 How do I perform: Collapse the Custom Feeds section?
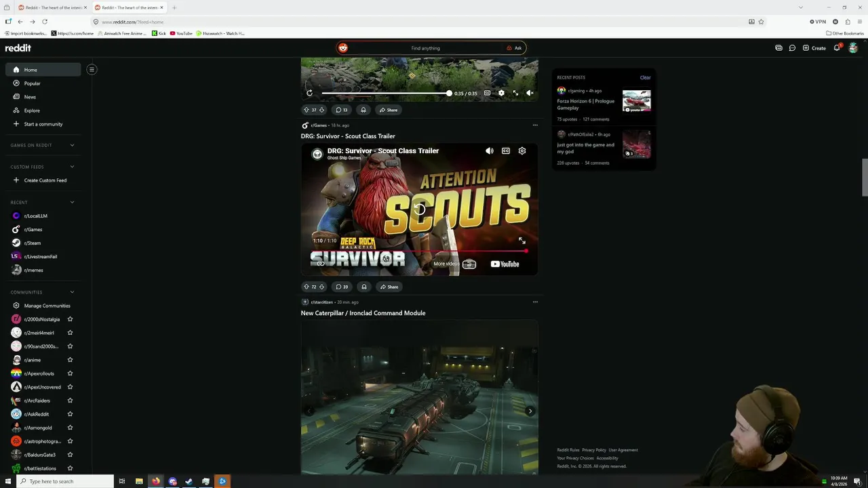pos(72,167)
